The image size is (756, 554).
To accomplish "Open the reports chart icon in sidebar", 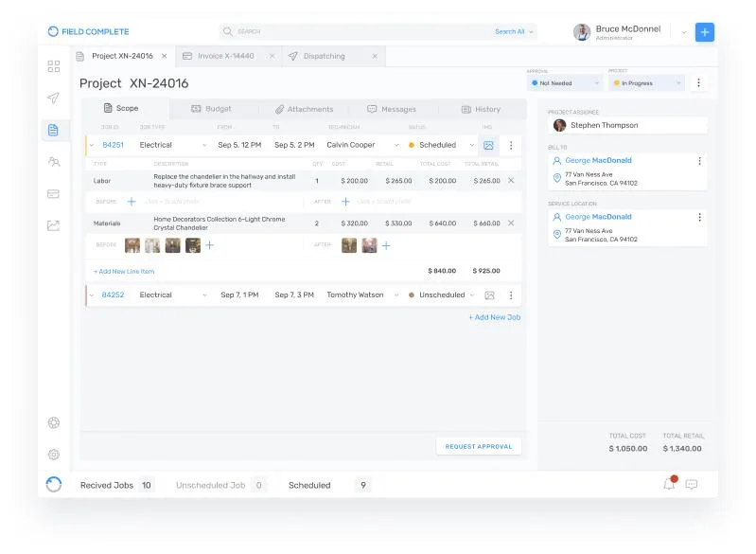I will pyautogui.click(x=54, y=225).
